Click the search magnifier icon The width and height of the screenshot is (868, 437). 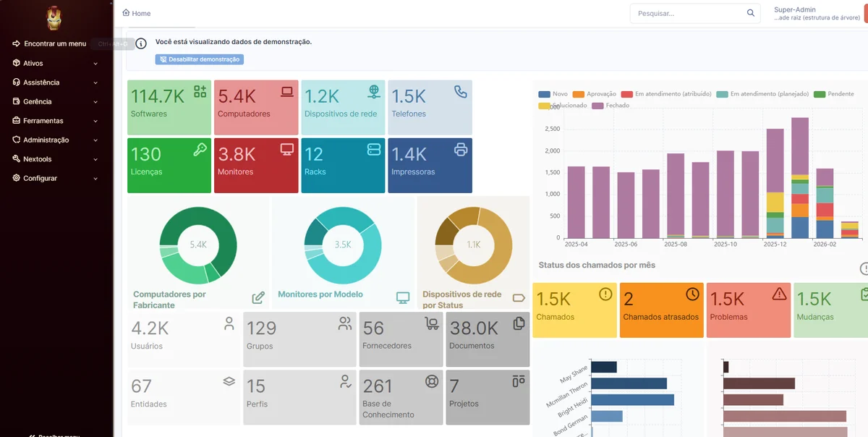coord(751,13)
